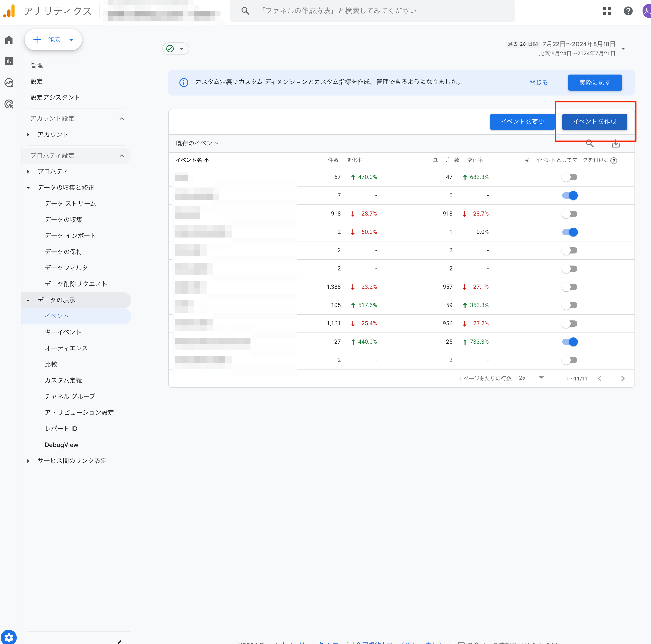651x644 pixels.
Task: Collapse the アカウント設定 section
Action: click(122, 119)
